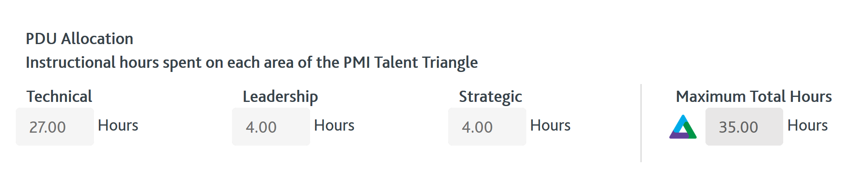Click the Hours unit beside the Technical field

point(118,126)
